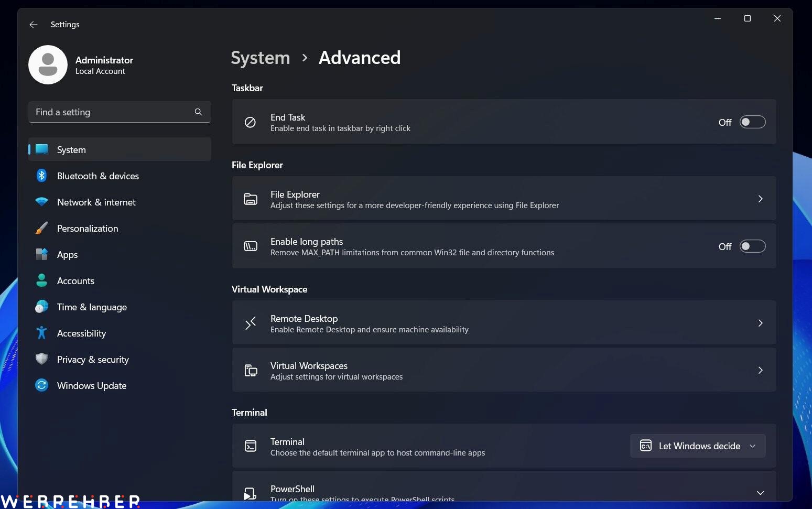The width and height of the screenshot is (812, 509).
Task: Click the Time & language globe icon
Action: pyautogui.click(x=41, y=307)
